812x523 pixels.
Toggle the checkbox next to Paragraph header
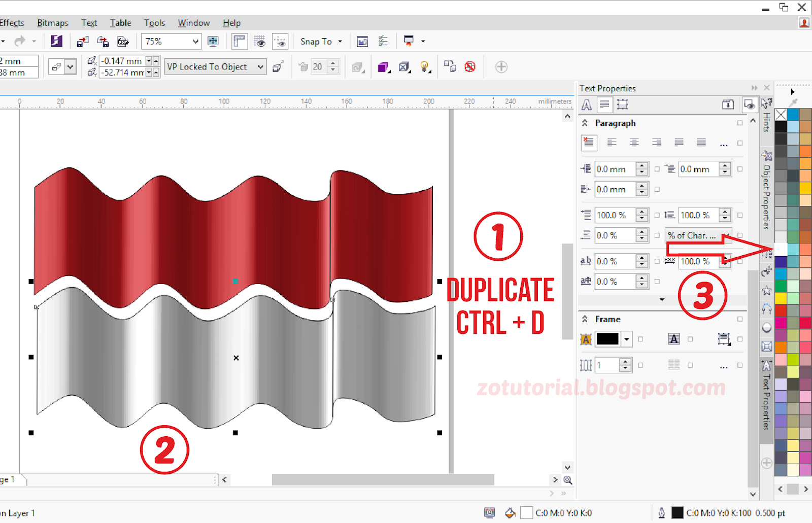pyautogui.click(x=740, y=123)
